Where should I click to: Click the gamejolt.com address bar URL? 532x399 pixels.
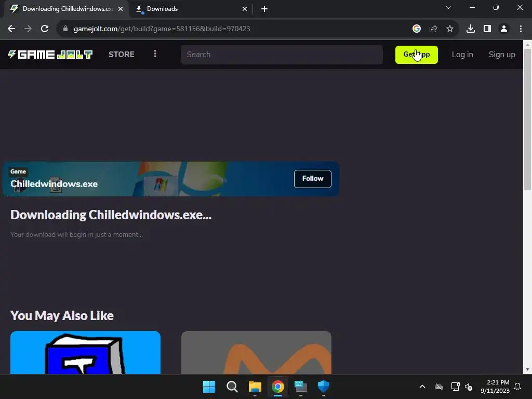(x=162, y=29)
